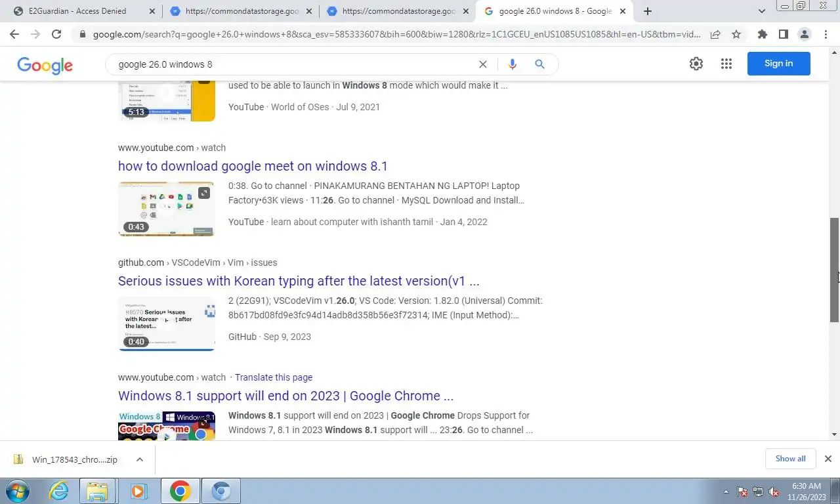Play the 5:13 video thumbnail
The height and width of the screenshot is (504, 840).
167,102
